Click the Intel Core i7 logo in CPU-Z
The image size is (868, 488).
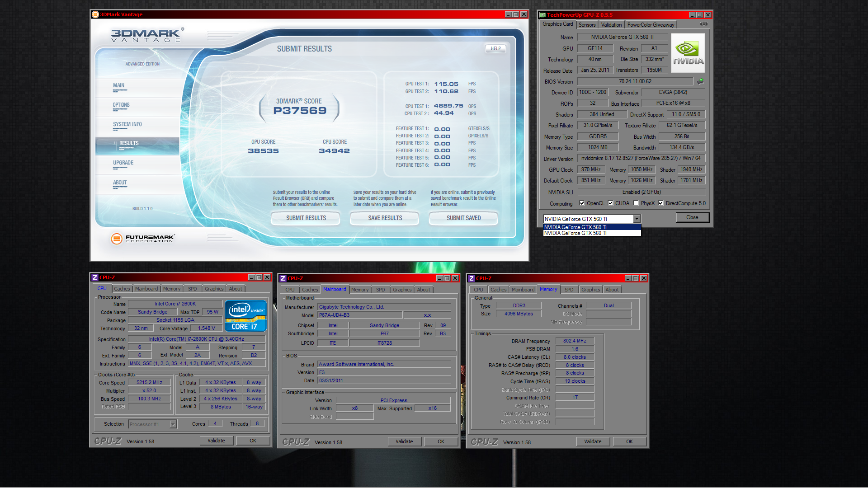[x=245, y=316]
